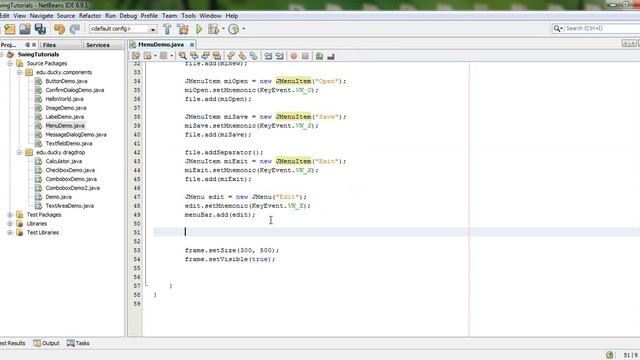Viewport: 640px width, 360px height.
Task: Open the search category dropdown magnifier
Action: (558, 28)
